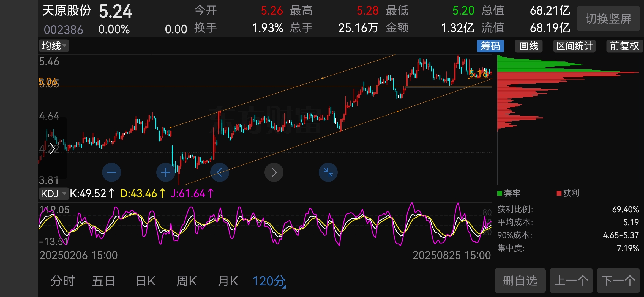Viewport: 644px width, 297px height.
Task: Click the chip distribution histogram
Action: click(568, 120)
